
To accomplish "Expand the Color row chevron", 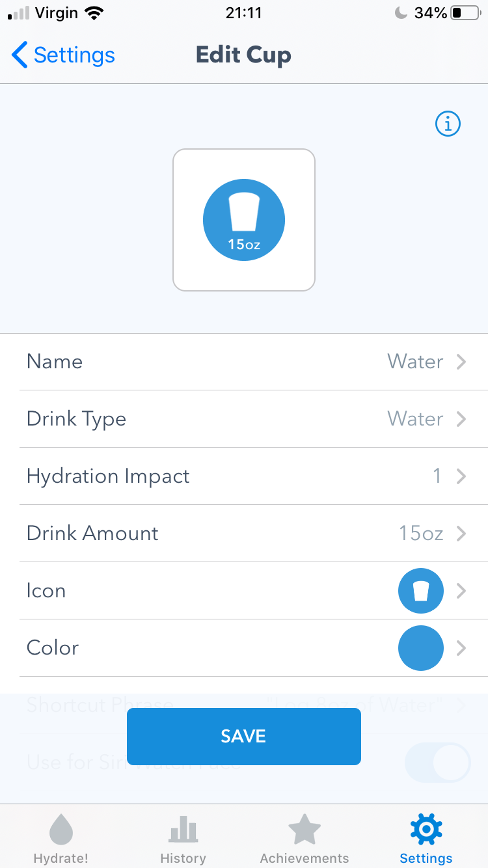I will click(461, 648).
